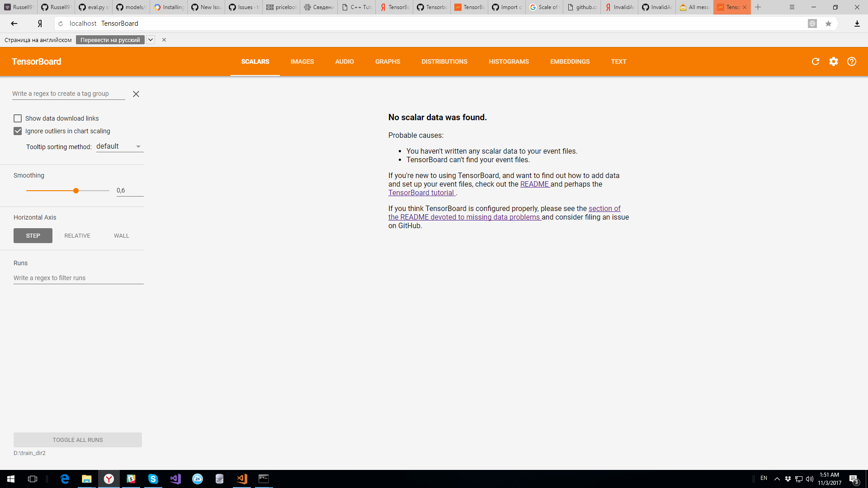Image resolution: width=868 pixels, height=488 pixels.
Task: Open the TensorBoard tutorial link
Action: pyautogui.click(x=421, y=192)
